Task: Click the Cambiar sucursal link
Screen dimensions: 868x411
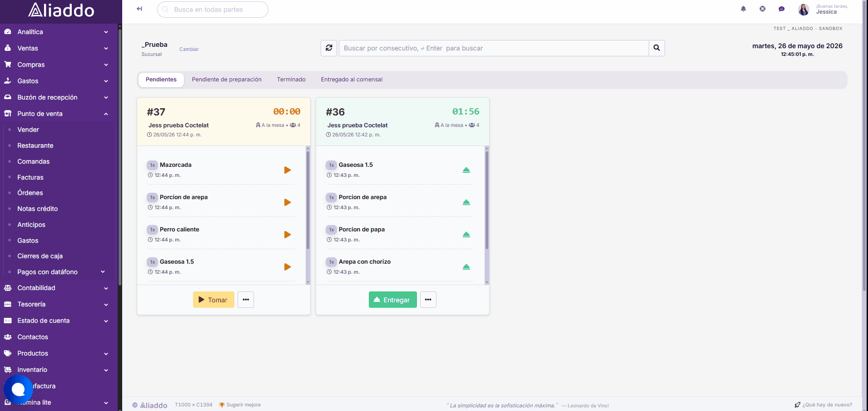Action: (189, 49)
